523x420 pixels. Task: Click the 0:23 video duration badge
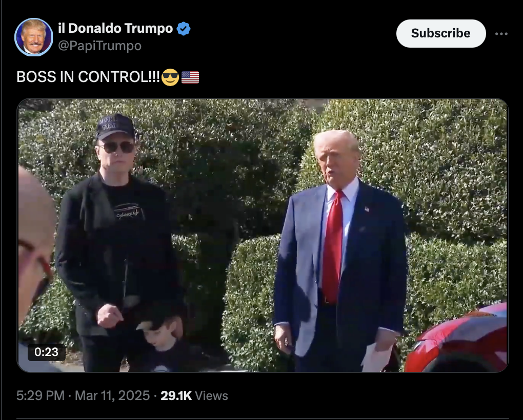(46, 352)
